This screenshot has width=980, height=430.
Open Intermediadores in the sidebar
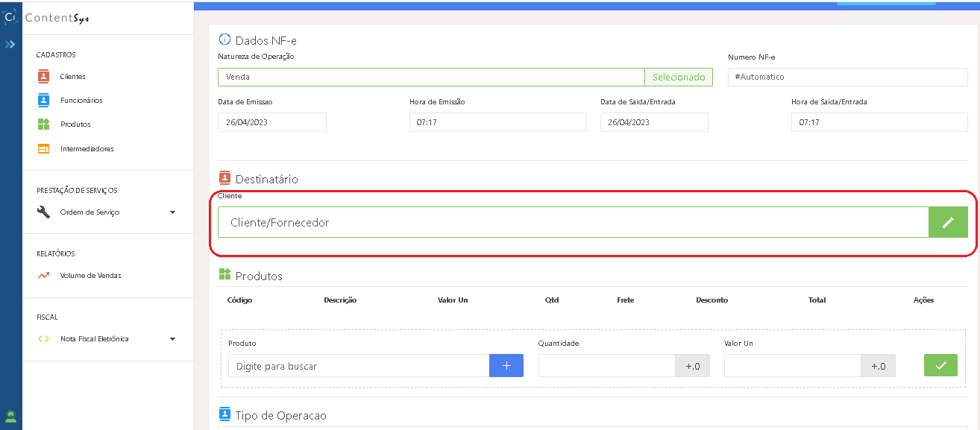point(87,149)
